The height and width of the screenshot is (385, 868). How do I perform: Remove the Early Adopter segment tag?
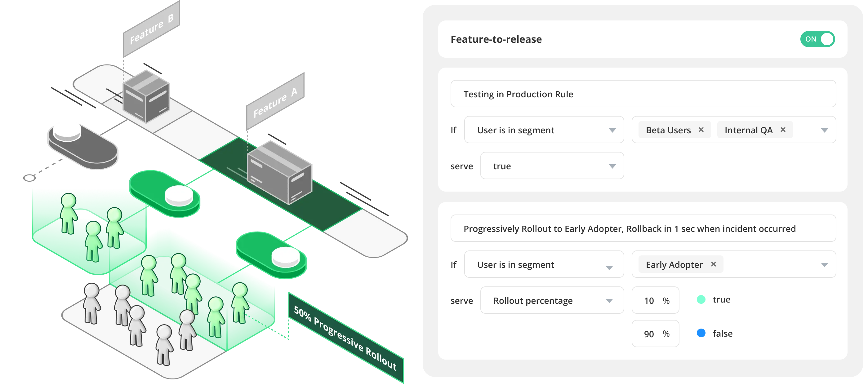pos(714,264)
